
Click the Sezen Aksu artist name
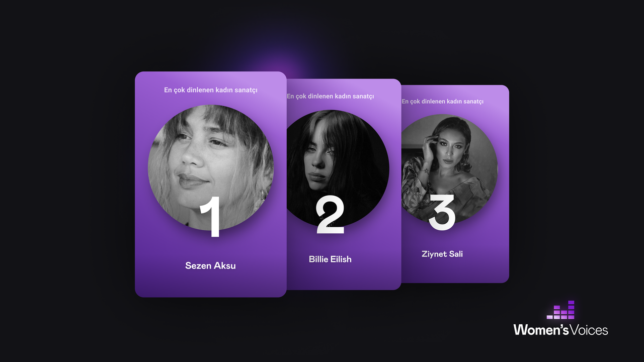(210, 265)
